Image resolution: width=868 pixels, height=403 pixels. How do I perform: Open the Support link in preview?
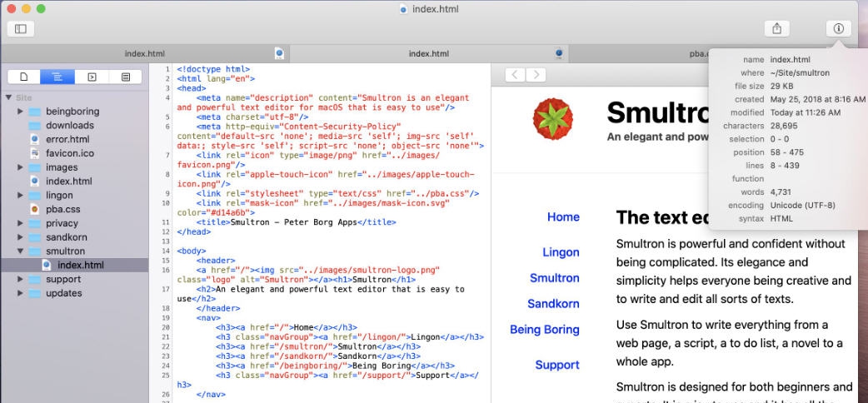[557, 365]
